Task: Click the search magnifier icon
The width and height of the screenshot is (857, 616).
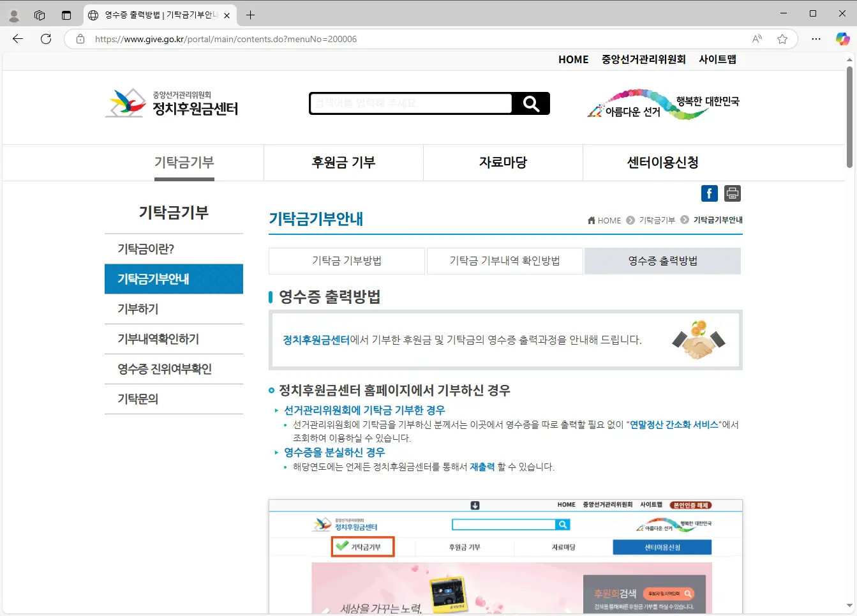Action: point(531,103)
